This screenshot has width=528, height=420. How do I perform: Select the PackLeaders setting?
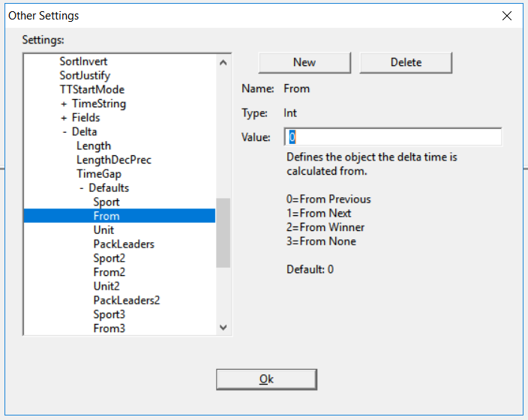[124, 244]
